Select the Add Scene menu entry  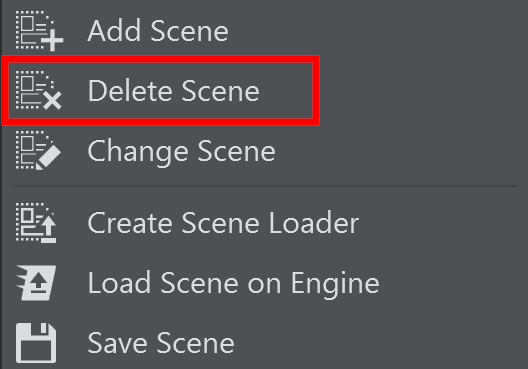click(264, 31)
